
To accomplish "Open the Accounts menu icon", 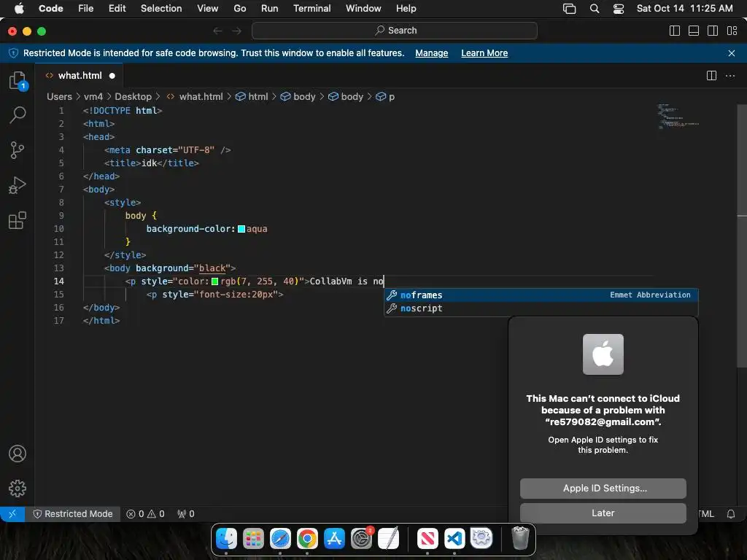I will (x=18, y=454).
